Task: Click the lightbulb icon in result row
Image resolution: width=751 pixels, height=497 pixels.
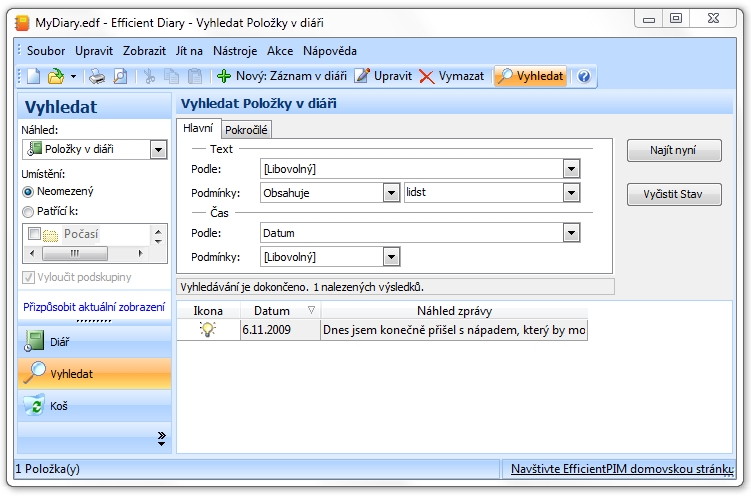Action: pos(208,329)
